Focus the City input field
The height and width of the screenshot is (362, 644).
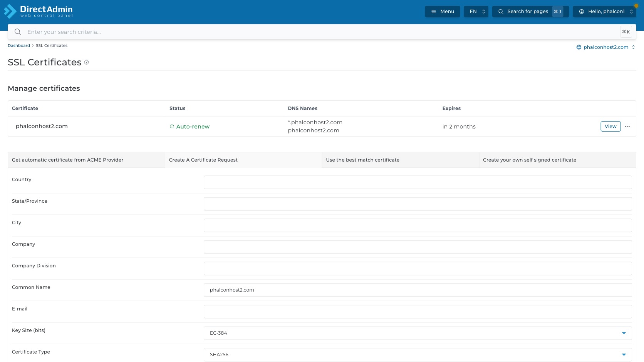click(418, 225)
